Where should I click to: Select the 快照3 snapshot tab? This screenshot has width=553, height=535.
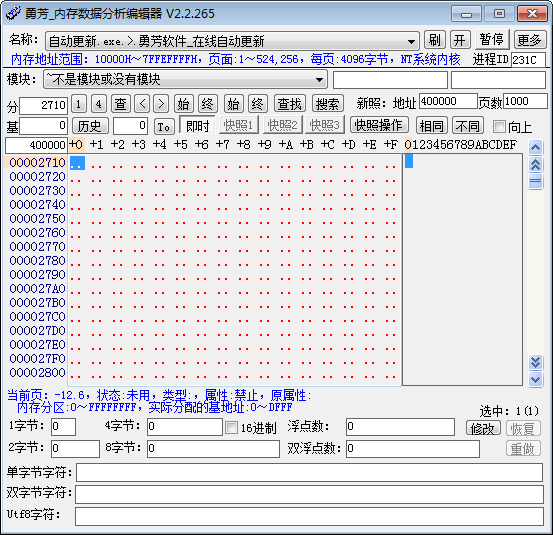click(x=325, y=125)
